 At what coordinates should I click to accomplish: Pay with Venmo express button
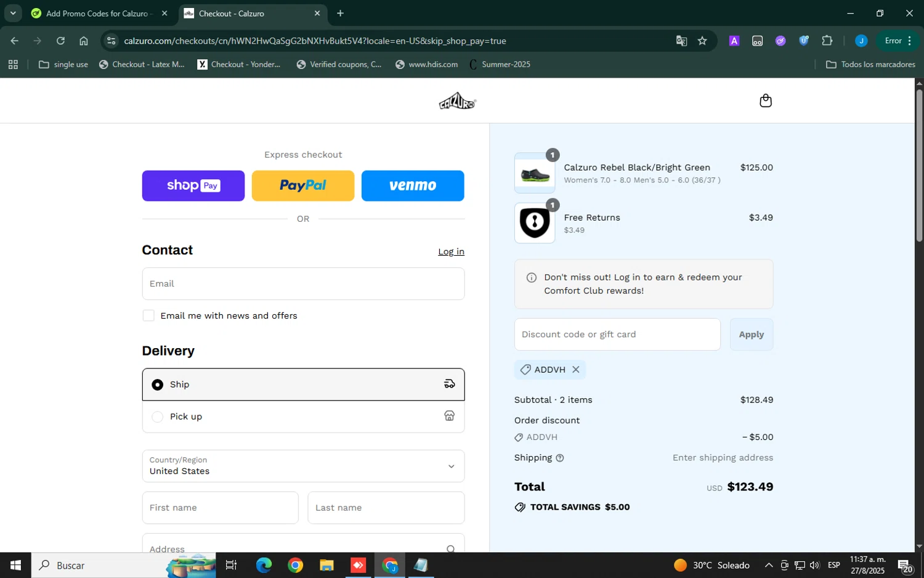[x=413, y=185]
